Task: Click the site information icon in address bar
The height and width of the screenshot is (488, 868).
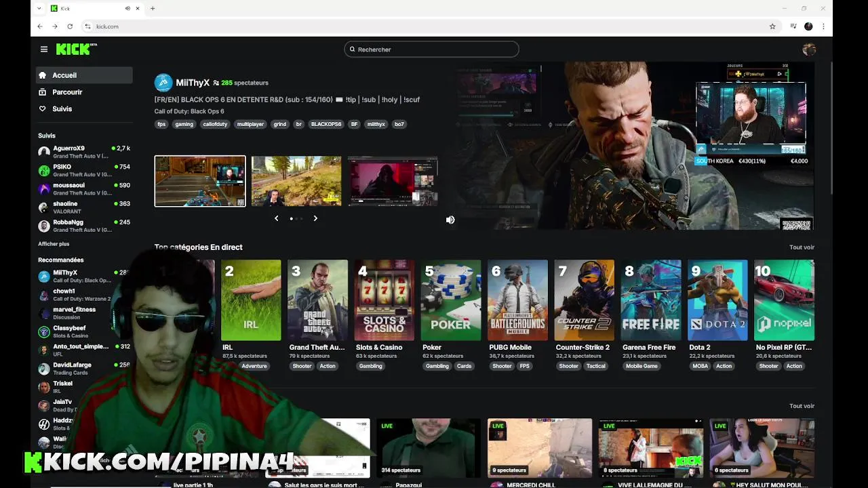Action: tap(87, 26)
